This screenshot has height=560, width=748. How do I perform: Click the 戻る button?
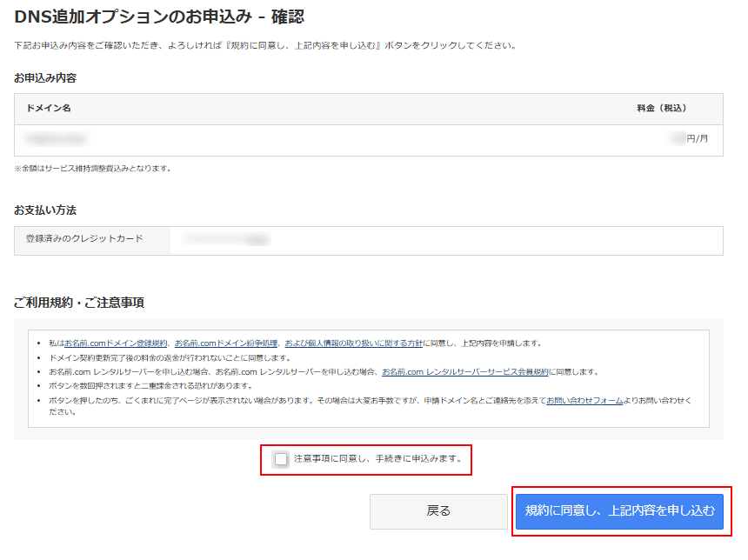coord(438,511)
